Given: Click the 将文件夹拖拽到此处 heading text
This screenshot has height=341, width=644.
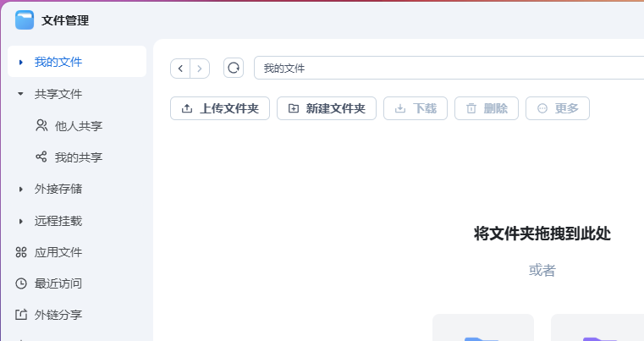Looking at the screenshot, I should 542,234.
